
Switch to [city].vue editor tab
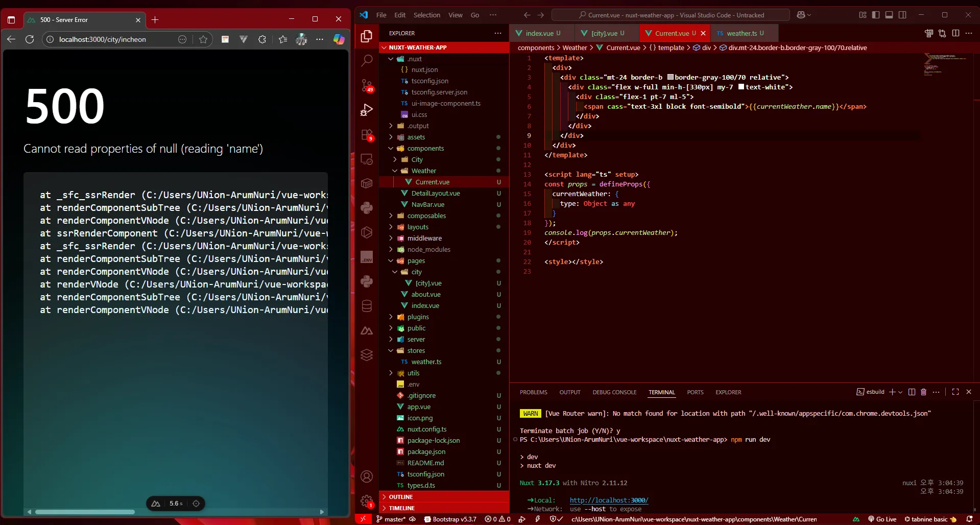pyautogui.click(x=607, y=33)
